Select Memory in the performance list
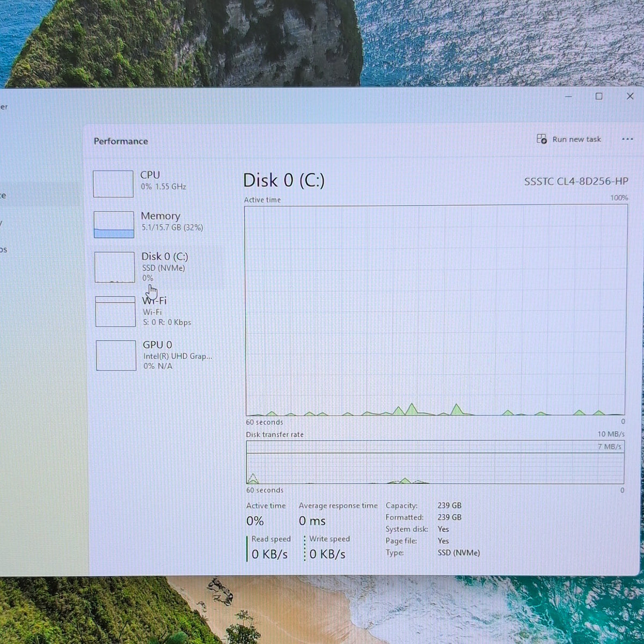This screenshot has width=644, height=644. (156, 224)
